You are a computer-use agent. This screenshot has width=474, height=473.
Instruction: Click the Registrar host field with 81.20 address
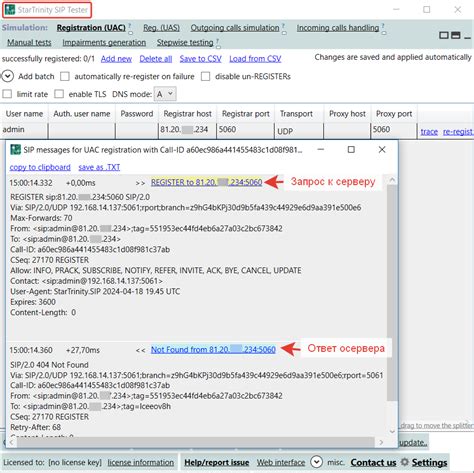click(x=187, y=130)
